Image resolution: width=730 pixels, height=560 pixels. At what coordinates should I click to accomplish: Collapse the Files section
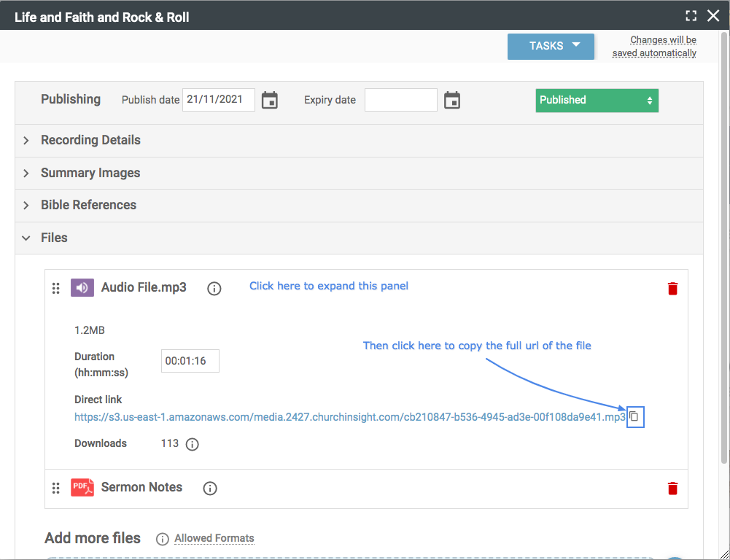[54, 238]
